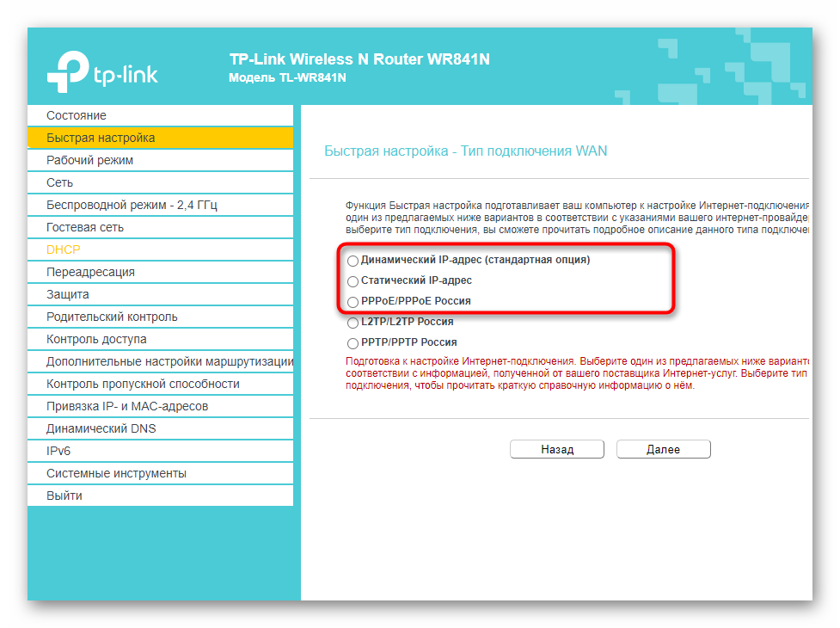Screen dimensions: 840x628
Task: Click the Далее button
Action: [663, 449]
